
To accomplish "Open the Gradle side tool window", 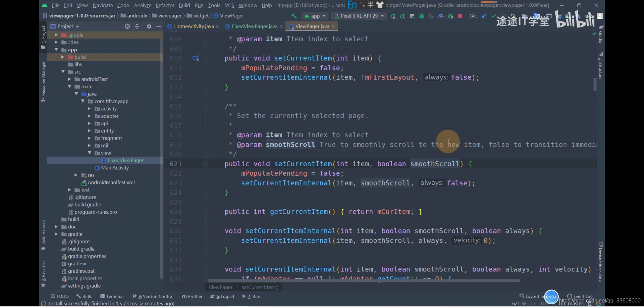I will pos(601,34).
